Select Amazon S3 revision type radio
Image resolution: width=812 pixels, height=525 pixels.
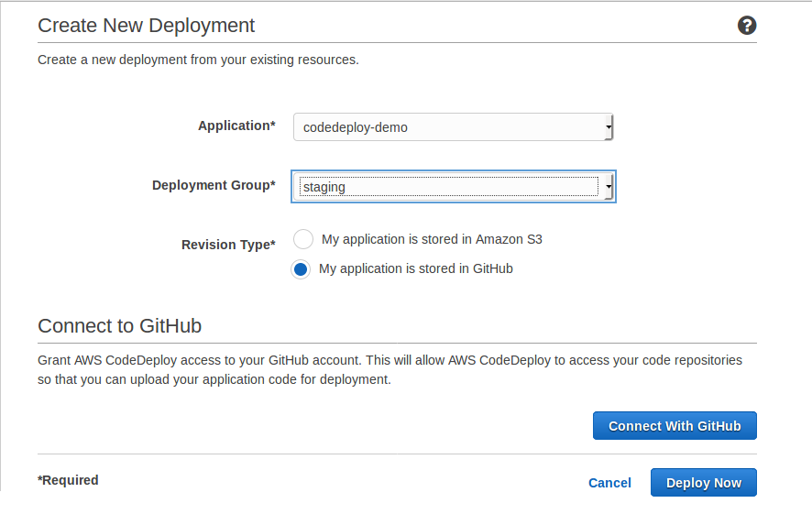pyautogui.click(x=303, y=239)
